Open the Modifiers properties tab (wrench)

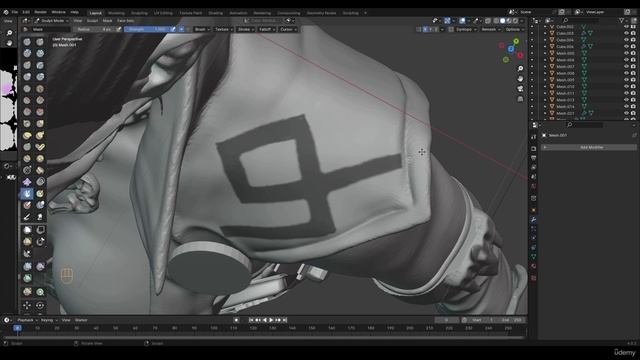pos(533,220)
